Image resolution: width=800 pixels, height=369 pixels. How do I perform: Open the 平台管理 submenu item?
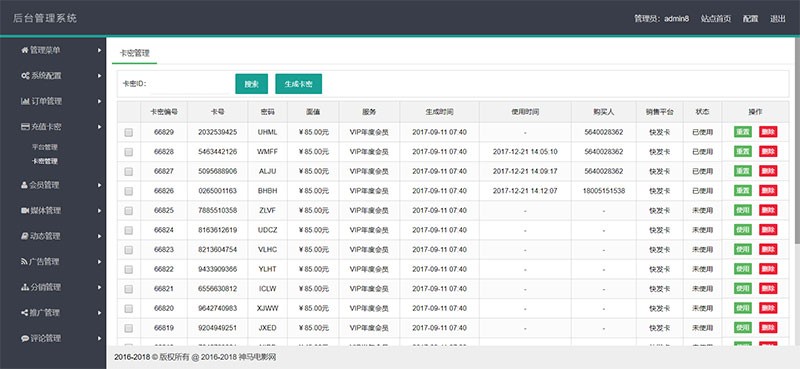point(44,147)
